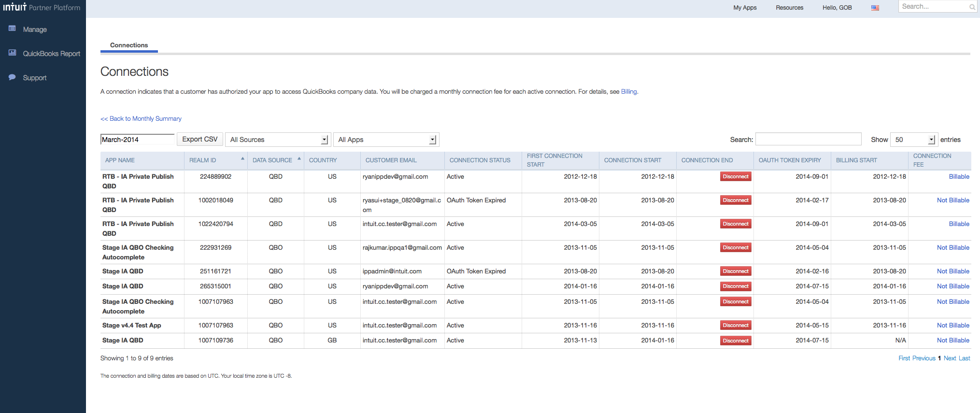Open the All Apps dropdown

pos(386,140)
